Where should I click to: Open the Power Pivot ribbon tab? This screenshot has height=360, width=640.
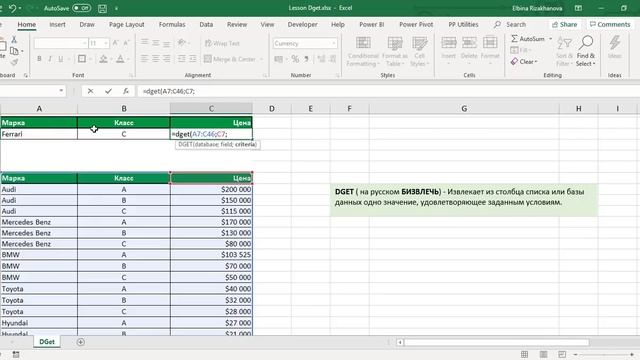point(416,24)
